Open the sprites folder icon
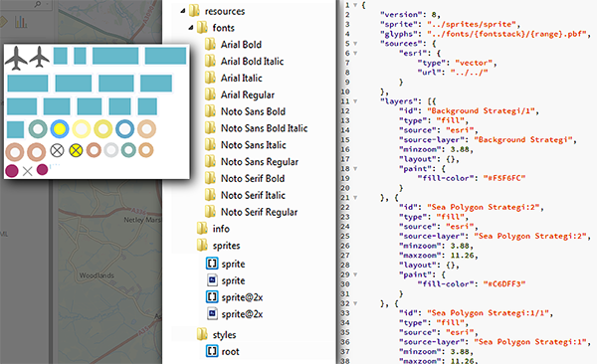 202,246
